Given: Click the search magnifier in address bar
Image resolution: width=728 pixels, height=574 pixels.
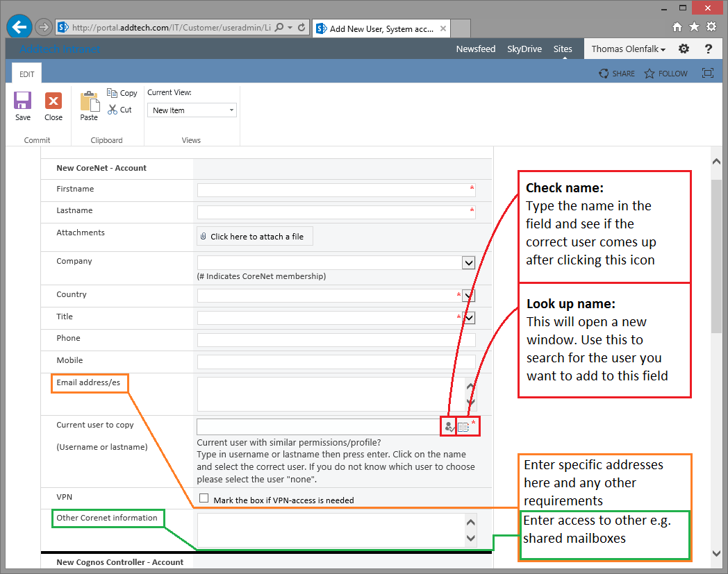Looking at the screenshot, I should pyautogui.click(x=279, y=27).
